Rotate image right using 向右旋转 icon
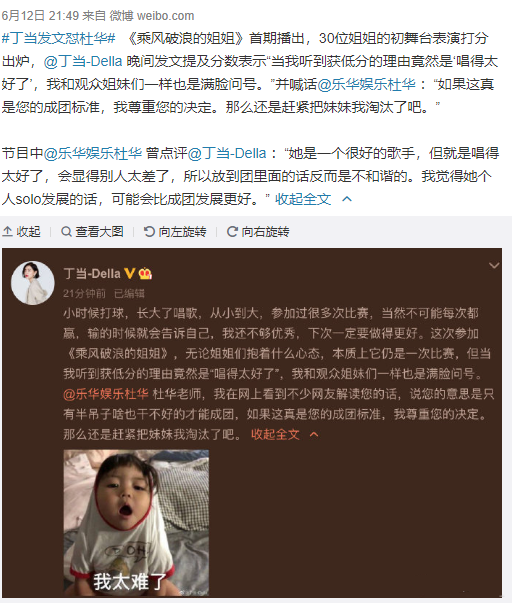The width and height of the screenshot is (512, 603). point(232,232)
